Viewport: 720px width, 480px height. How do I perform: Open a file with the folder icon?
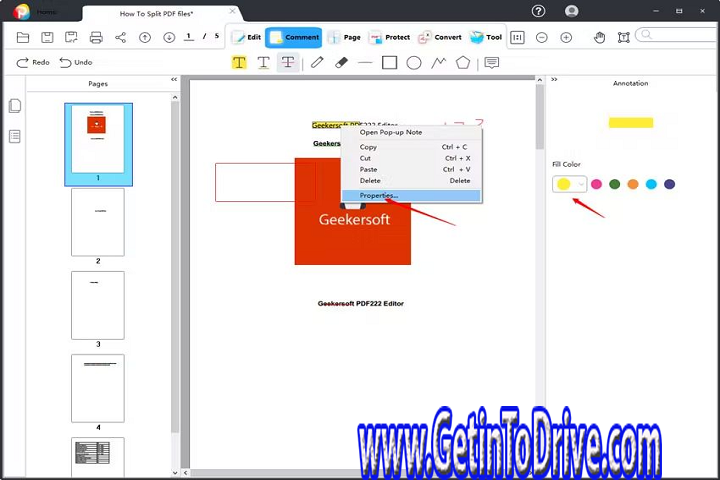click(22, 37)
